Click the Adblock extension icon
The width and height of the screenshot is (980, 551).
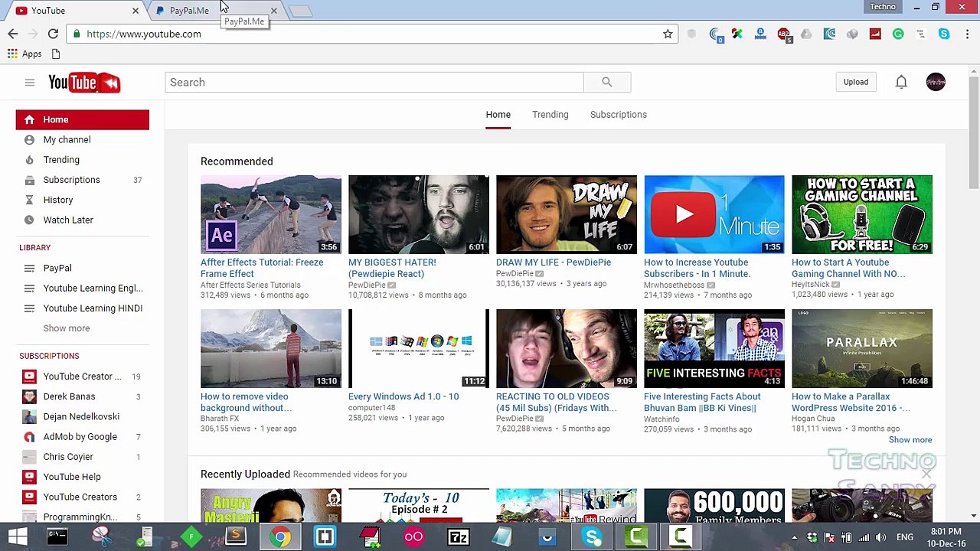coord(783,34)
